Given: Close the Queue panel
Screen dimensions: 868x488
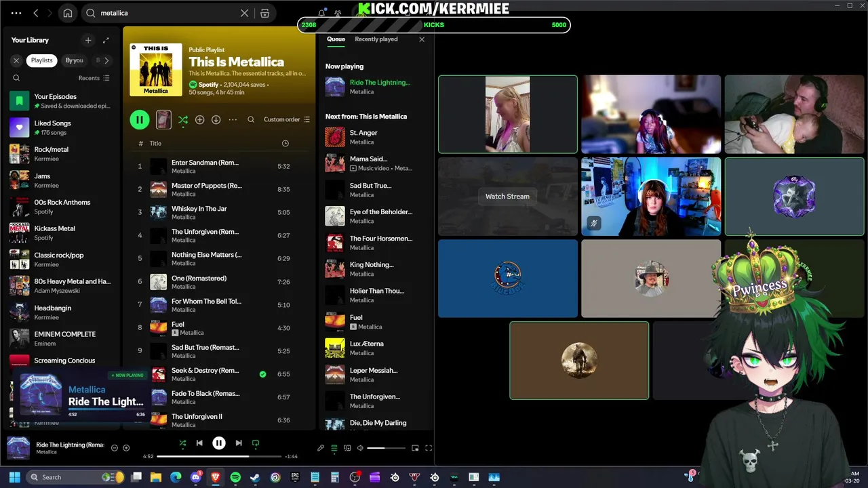Looking at the screenshot, I should click(422, 39).
